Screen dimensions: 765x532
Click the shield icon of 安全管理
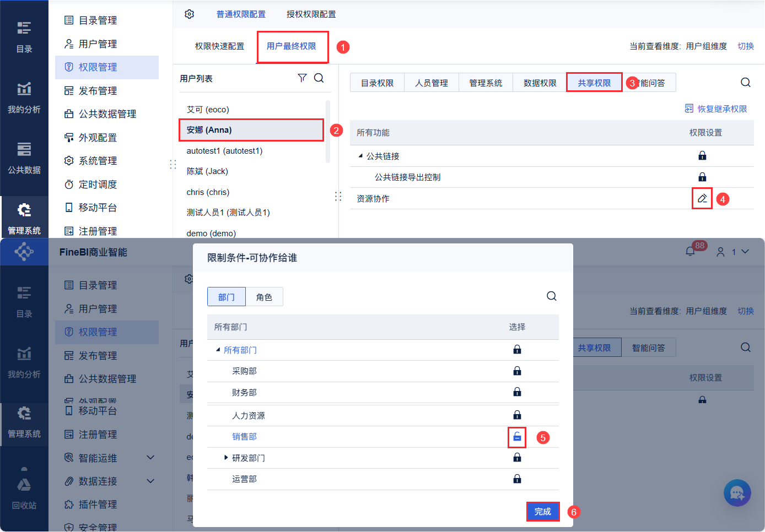pos(69,527)
